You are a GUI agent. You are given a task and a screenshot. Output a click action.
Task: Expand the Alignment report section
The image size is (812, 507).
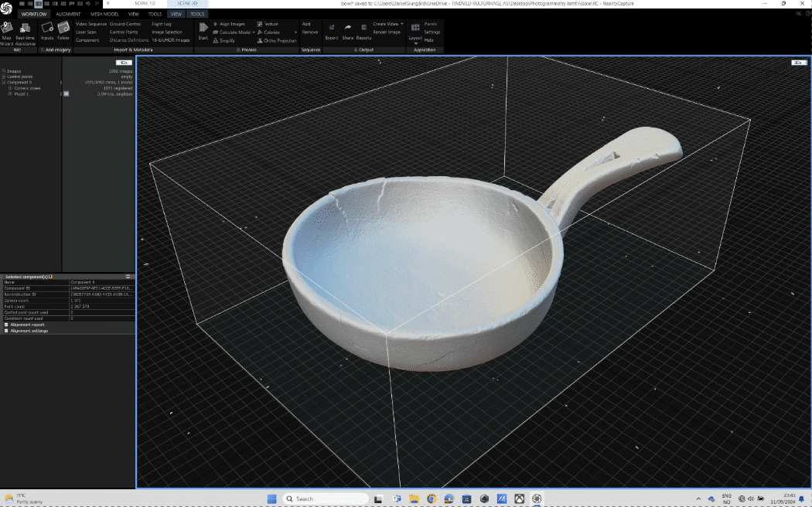point(6,325)
